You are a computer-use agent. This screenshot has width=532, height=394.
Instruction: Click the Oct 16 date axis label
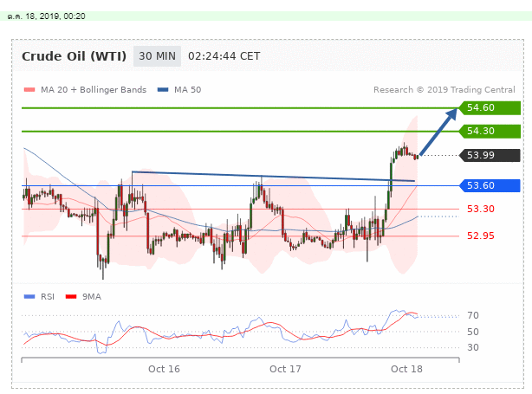tap(164, 369)
